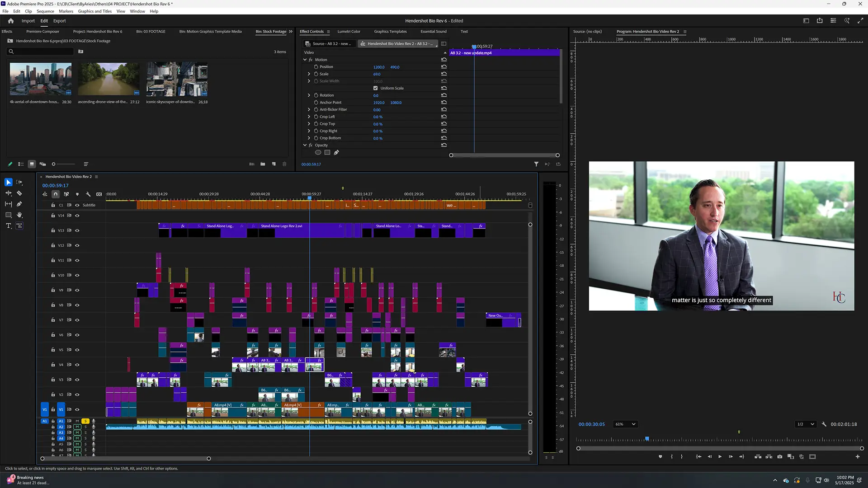Screen dimensions: 868x488
Task: Click the New Bin folder icon
Action: [263, 164]
